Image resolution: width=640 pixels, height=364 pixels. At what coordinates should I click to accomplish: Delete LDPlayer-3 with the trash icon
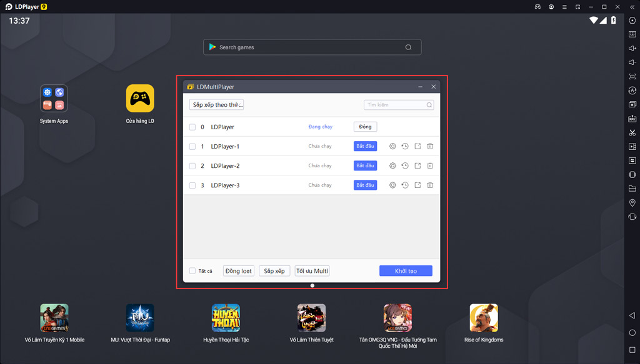(430, 185)
